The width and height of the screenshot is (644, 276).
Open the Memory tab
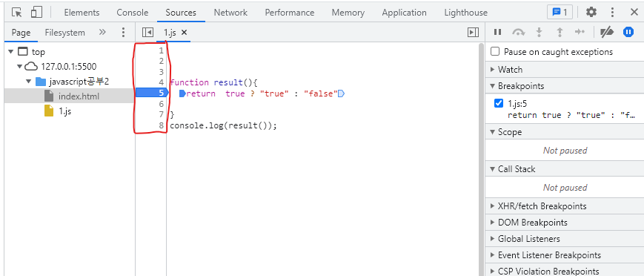[348, 13]
